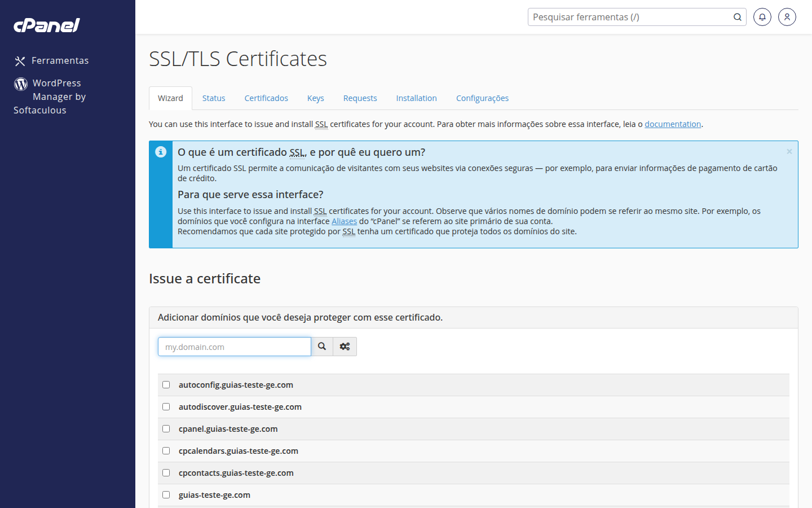Open domain filter settings gears button
The height and width of the screenshot is (508, 812).
(345, 347)
